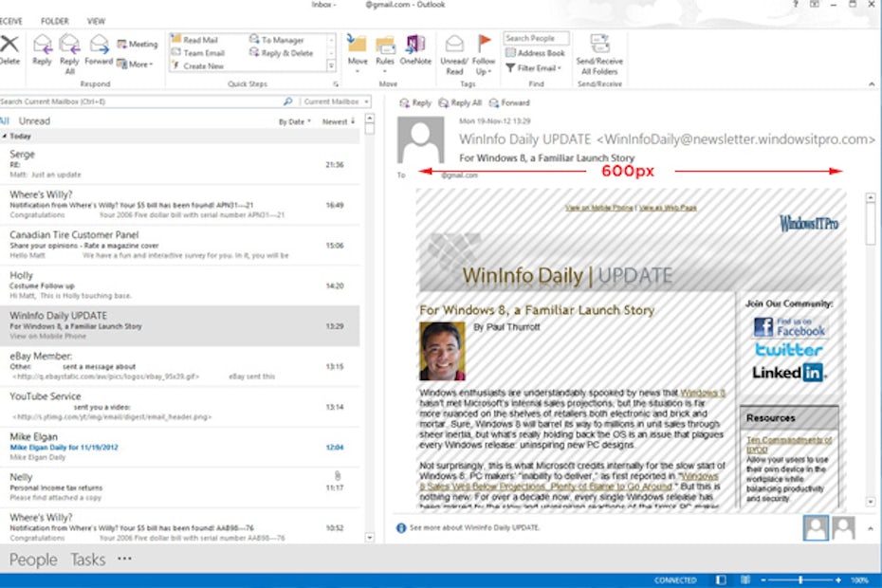Open Address Book from the Find group
The width and height of the screenshot is (882, 588).
536,54
